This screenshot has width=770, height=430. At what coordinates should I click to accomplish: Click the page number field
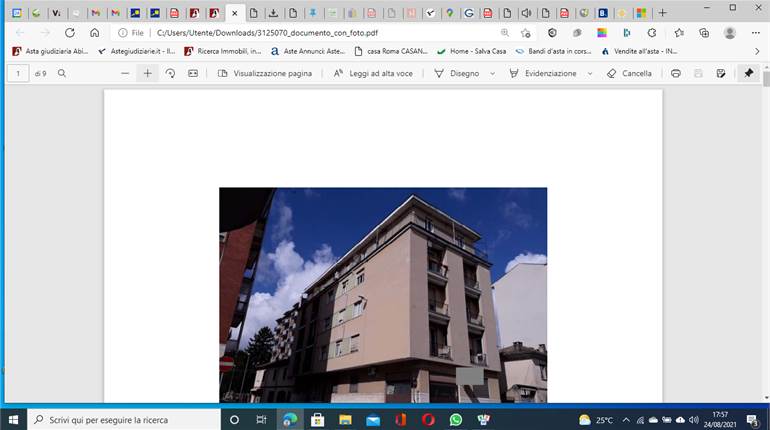pos(18,73)
